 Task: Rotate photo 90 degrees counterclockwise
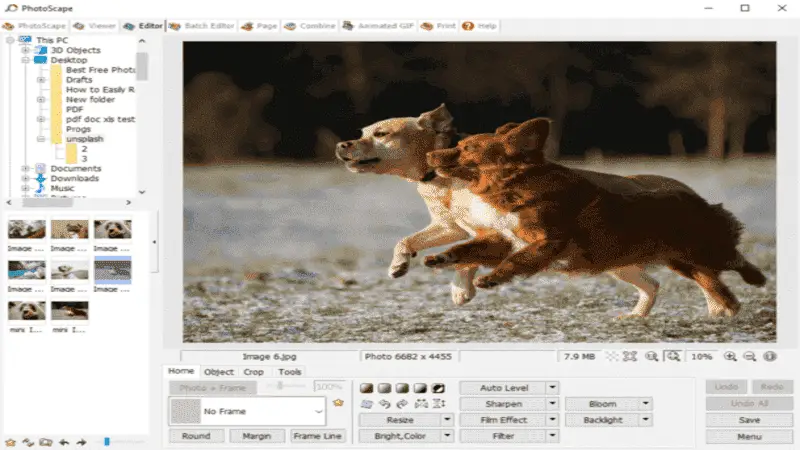(384, 404)
